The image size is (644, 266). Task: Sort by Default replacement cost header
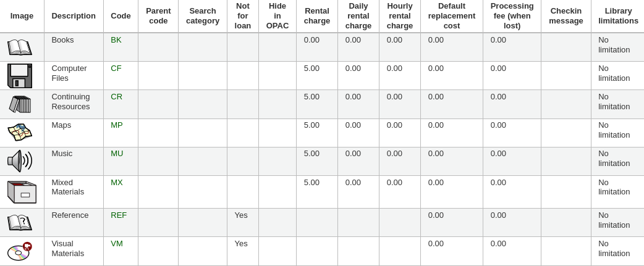(x=451, y=16)
